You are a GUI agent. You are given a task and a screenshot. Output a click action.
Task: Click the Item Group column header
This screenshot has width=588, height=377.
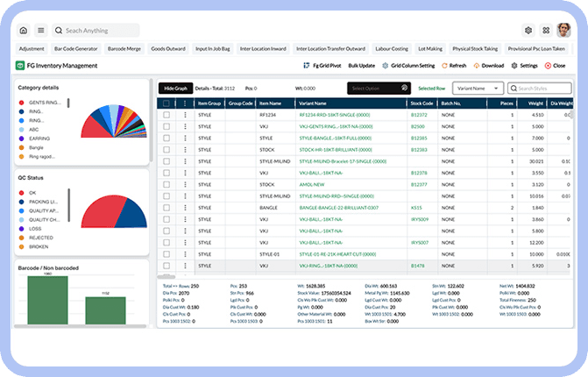[209, 103]
